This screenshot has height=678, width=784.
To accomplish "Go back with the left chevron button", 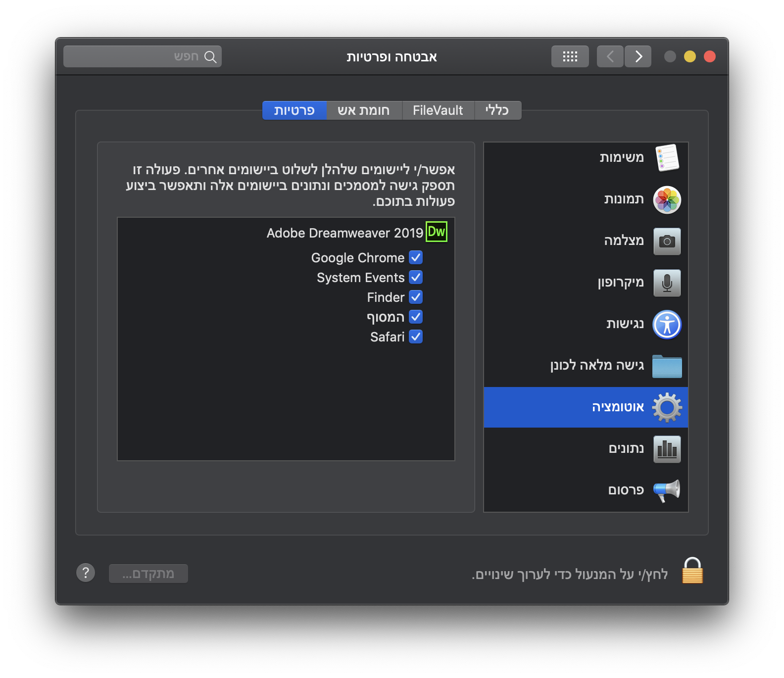I will 610,56.
